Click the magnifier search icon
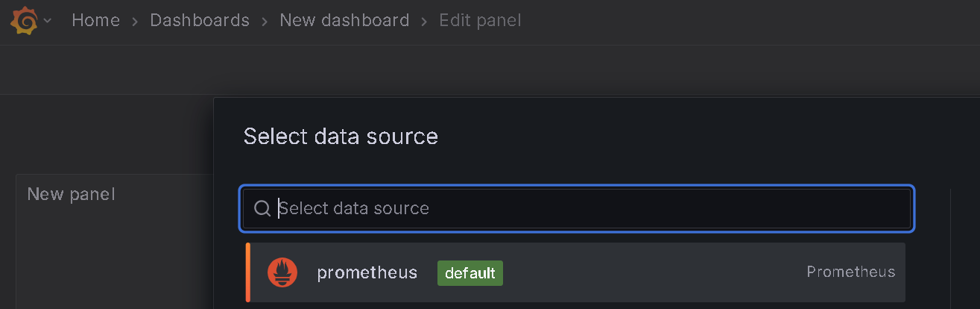 coord(262,208)
